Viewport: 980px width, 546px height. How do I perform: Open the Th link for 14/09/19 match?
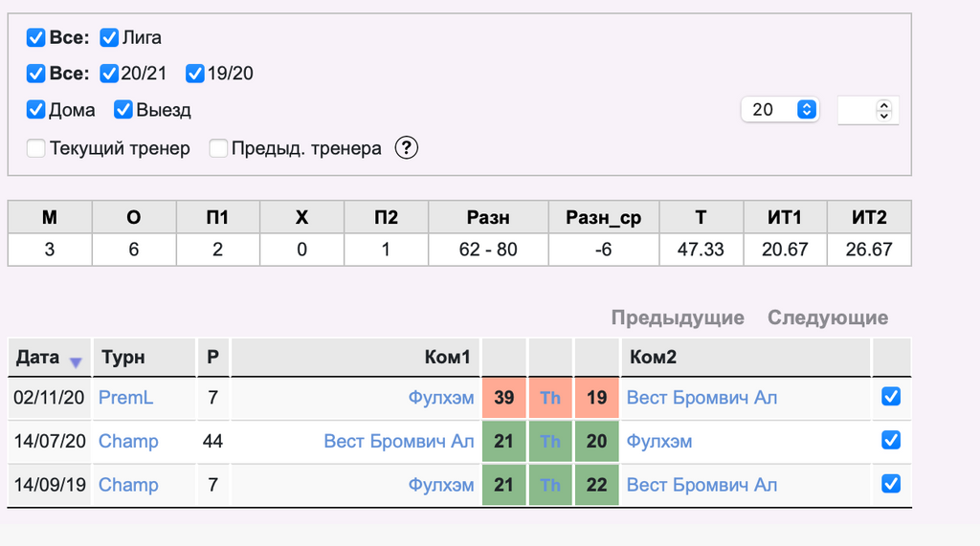(550, 485)
